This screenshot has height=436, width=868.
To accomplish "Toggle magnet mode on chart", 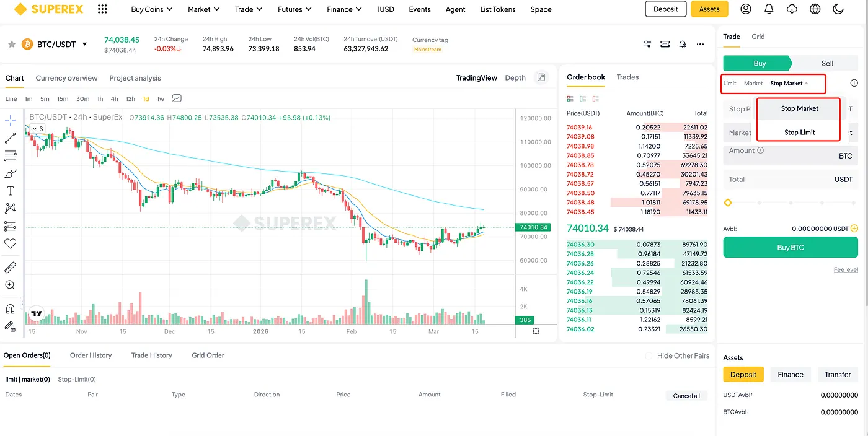I will [10, 308].
